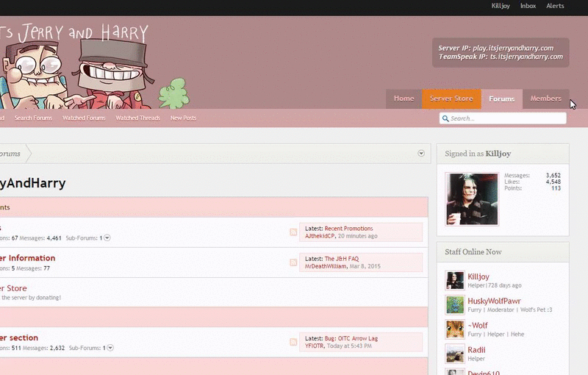Click Likes count 4,548
Viewport: 588px width, 375px height.
click(553, 182)
